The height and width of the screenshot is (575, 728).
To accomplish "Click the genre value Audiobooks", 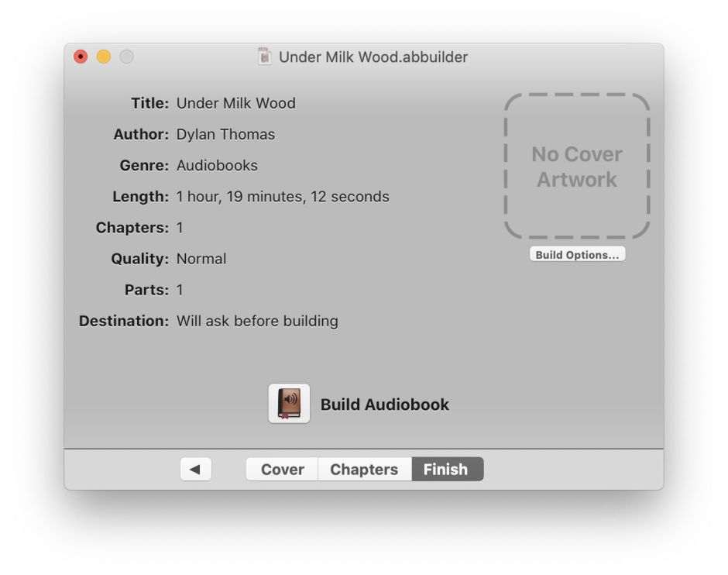I will 218,165.
